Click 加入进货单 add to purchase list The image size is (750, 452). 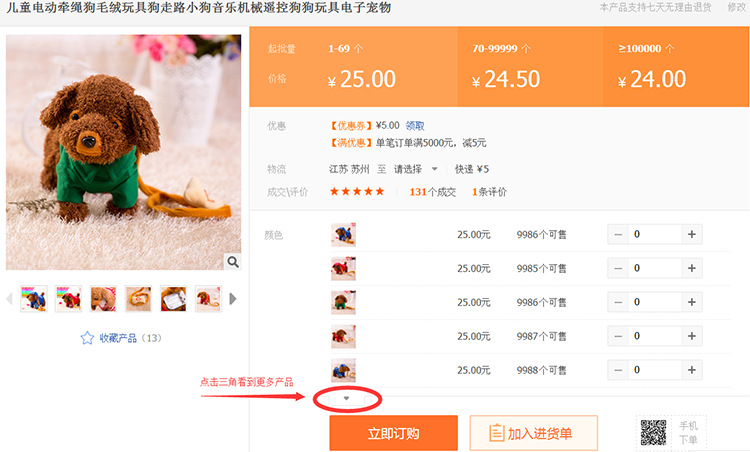[x=534, y=433]
